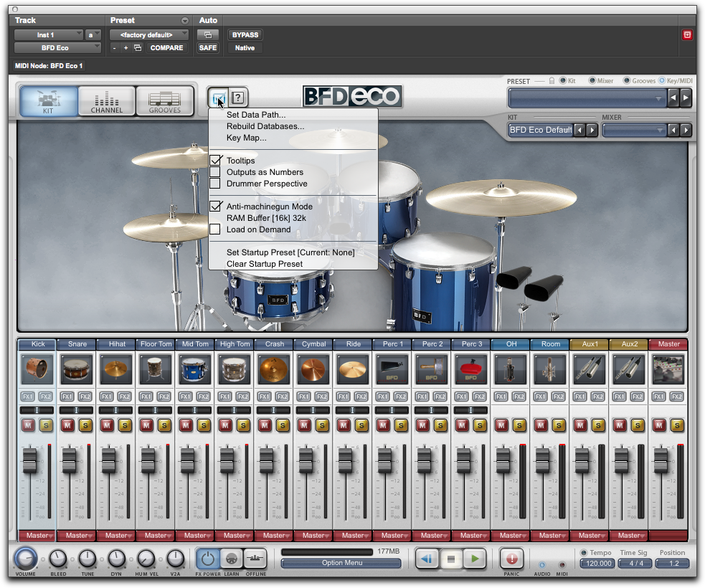Start groove playback with play button

pos(475,559)
